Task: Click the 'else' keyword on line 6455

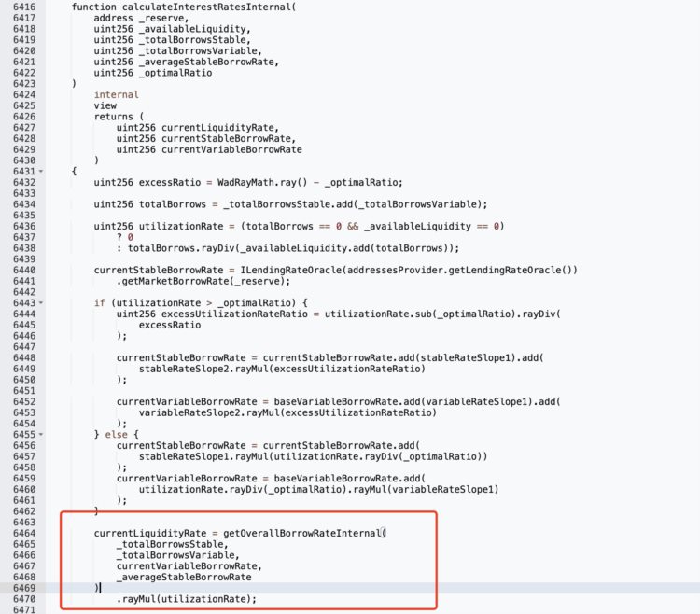Action: point(116,435)
